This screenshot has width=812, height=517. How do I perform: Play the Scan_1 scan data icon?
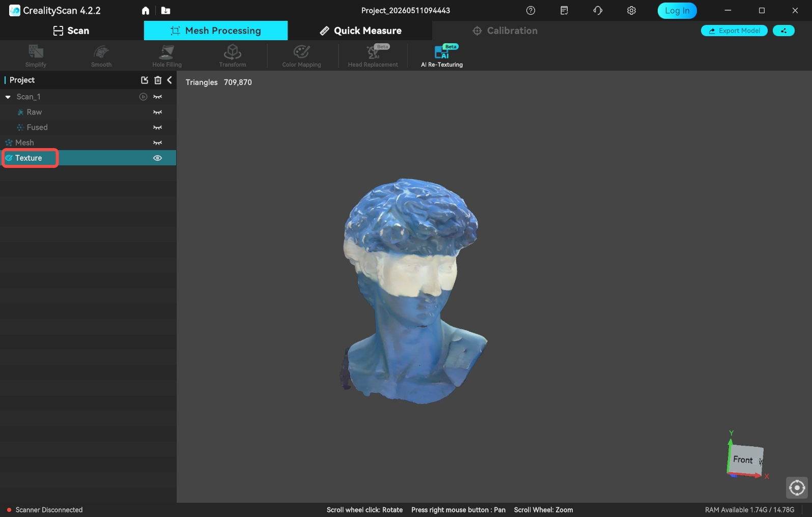(144, 97)
